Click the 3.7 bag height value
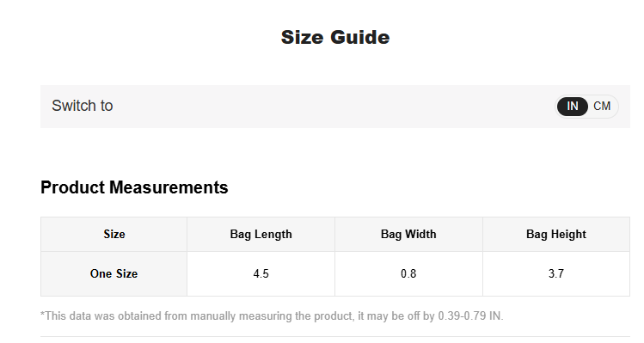 point(556,273)
